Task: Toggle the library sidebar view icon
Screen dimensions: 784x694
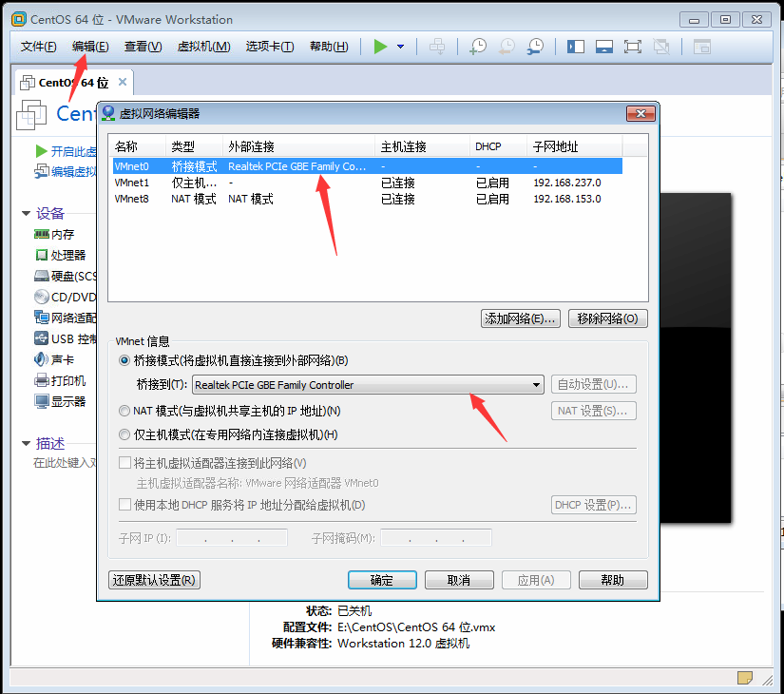Action: point(576,47)
